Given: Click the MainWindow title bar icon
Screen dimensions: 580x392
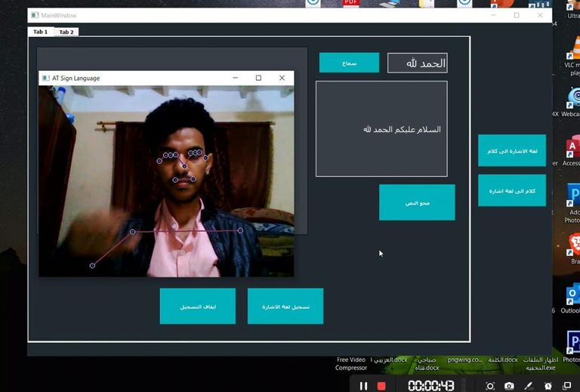Looking at the screenshot, I should [35, 15].
